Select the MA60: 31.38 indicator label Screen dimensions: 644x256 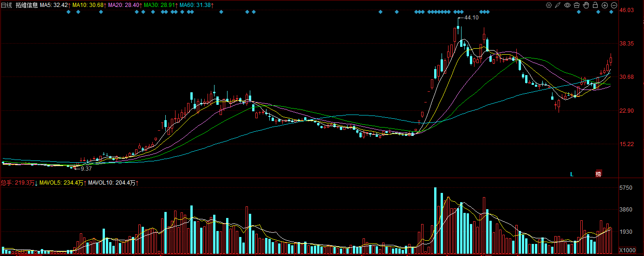coord(196,5)
